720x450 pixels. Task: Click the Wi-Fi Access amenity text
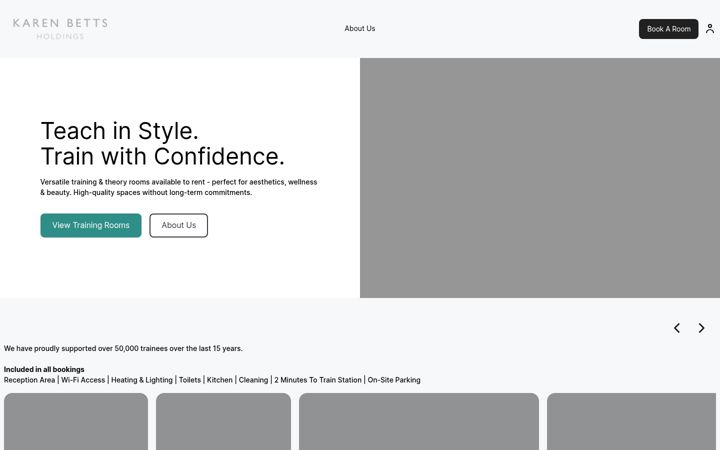[x=83, y=380]
